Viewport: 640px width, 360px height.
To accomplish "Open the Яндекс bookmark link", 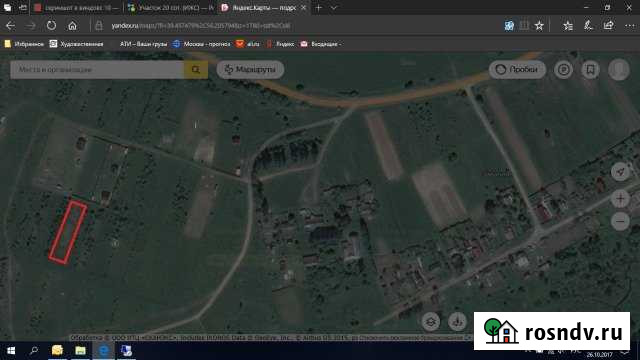I will (x=280, y=44).
